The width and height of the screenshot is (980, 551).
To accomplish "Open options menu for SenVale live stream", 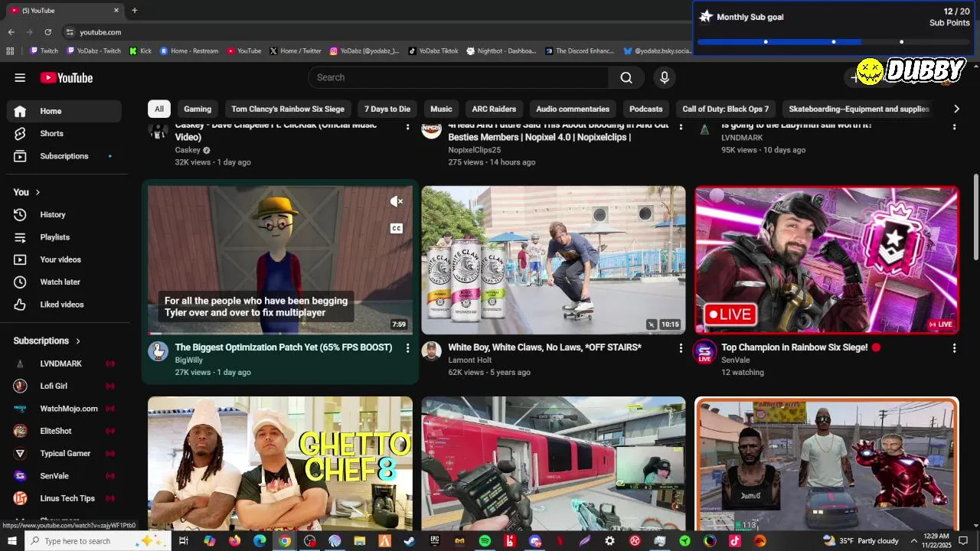I will tap(954, 348).
